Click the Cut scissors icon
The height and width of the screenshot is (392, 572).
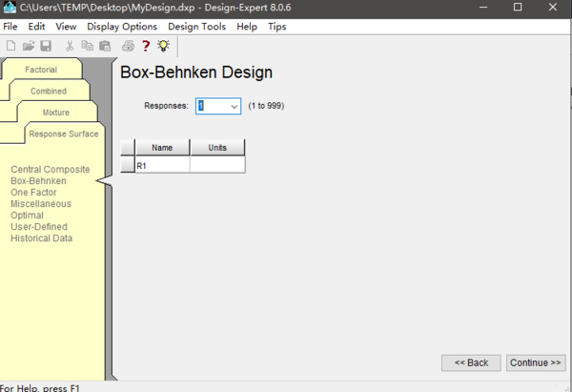(x=71, y=46)
